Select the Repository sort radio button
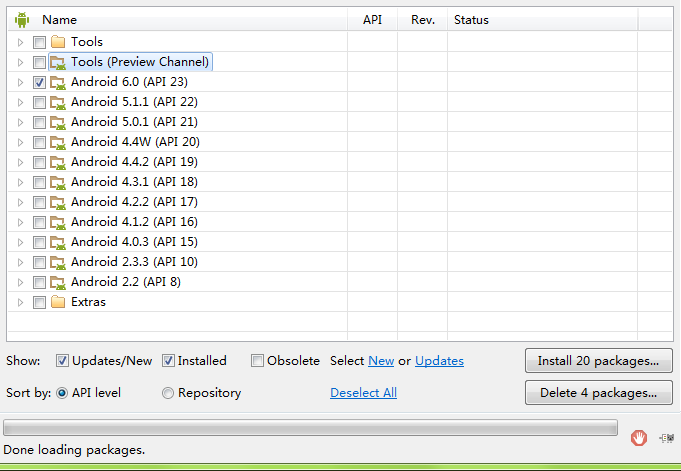 tap(168, 393)
